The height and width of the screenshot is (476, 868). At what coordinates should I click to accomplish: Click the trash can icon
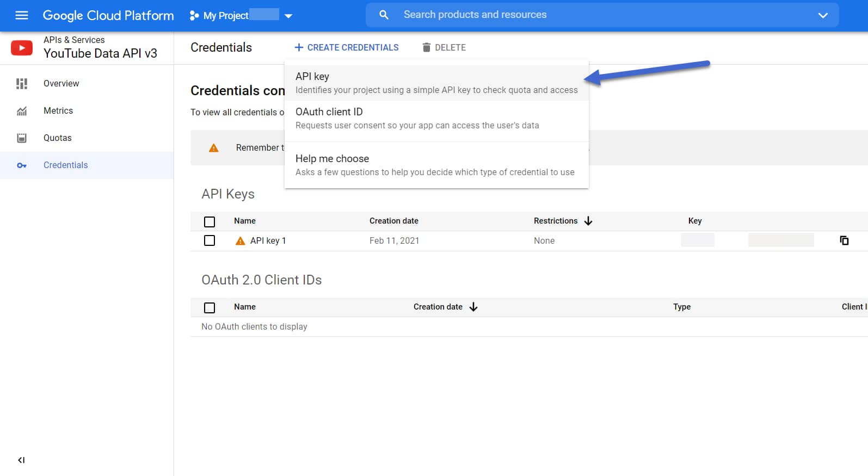427,47
